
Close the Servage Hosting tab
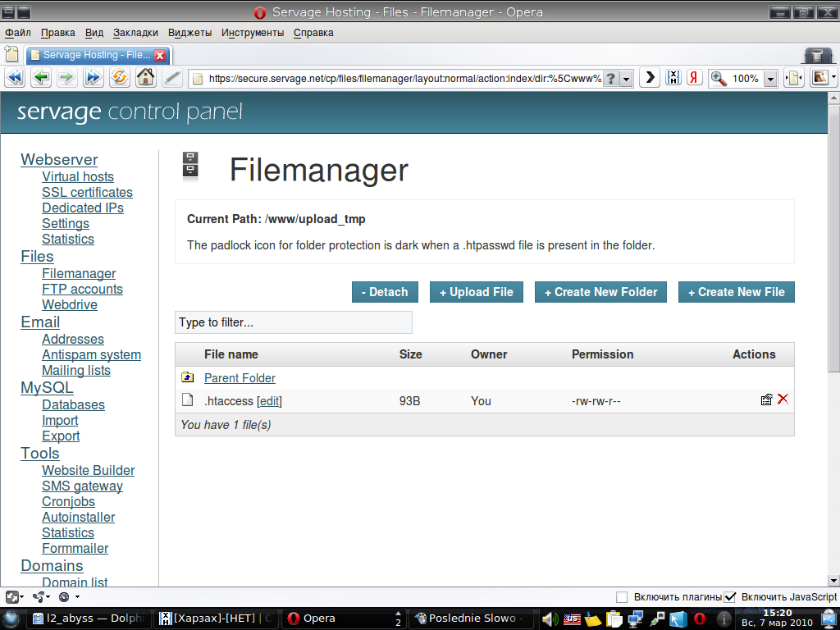pyautogui.click(x=160, y=55)
